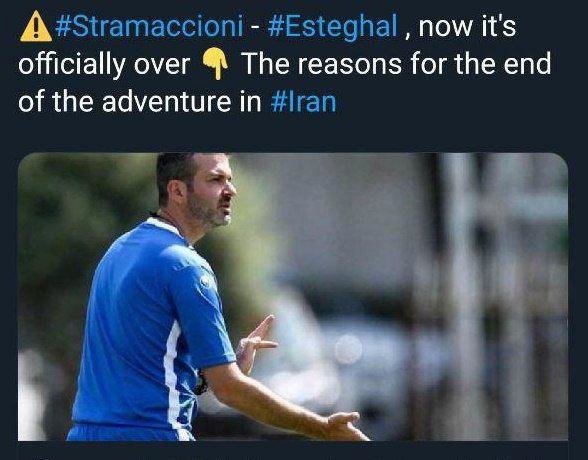Follow the #Iran hashtag
The image size is (588, 460).
pyautogui.click(x=303, y=102)
